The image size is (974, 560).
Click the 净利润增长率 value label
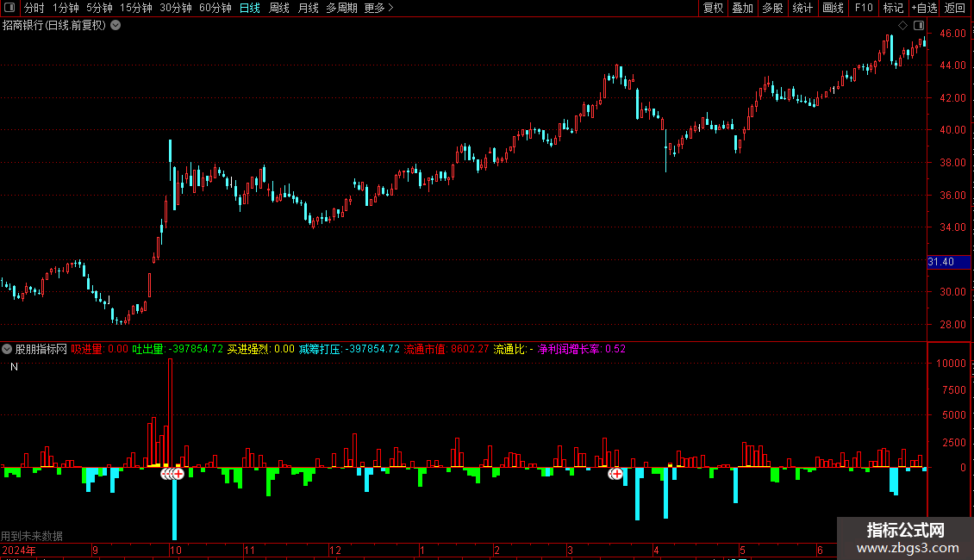tap(582, 349)
